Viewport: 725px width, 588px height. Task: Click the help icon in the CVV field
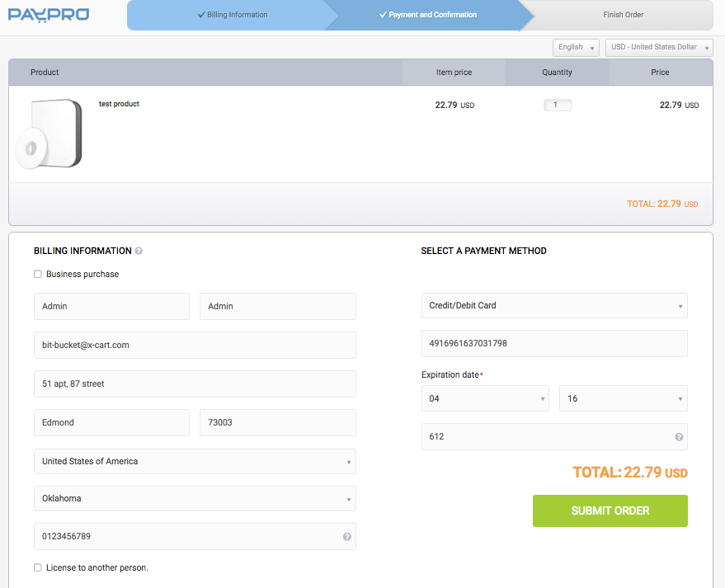678,436
